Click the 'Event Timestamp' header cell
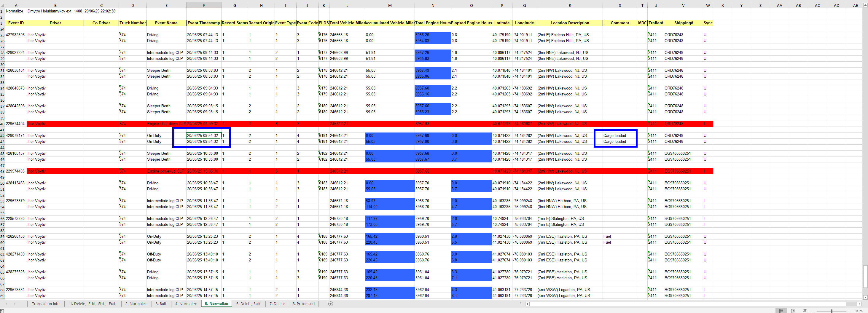 [x=203, y=23]
